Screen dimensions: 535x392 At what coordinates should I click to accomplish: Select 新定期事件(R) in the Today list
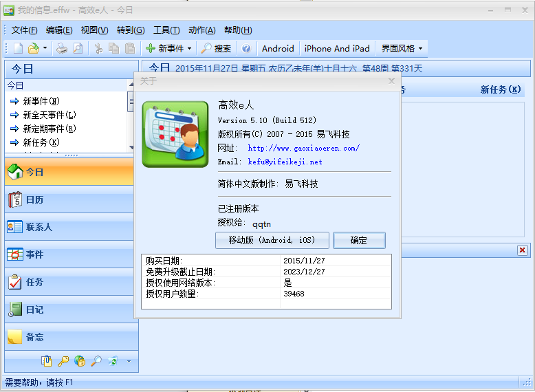[49, 129]
